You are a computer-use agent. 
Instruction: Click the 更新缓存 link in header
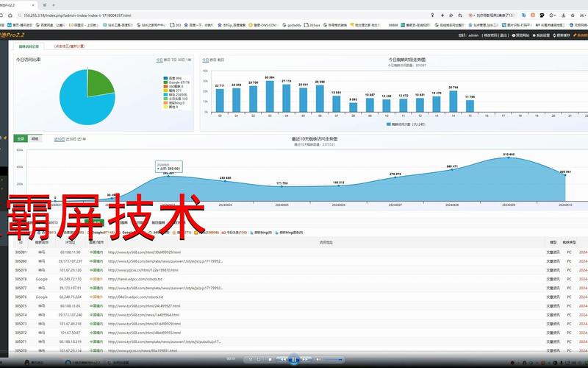click(562, 35)
